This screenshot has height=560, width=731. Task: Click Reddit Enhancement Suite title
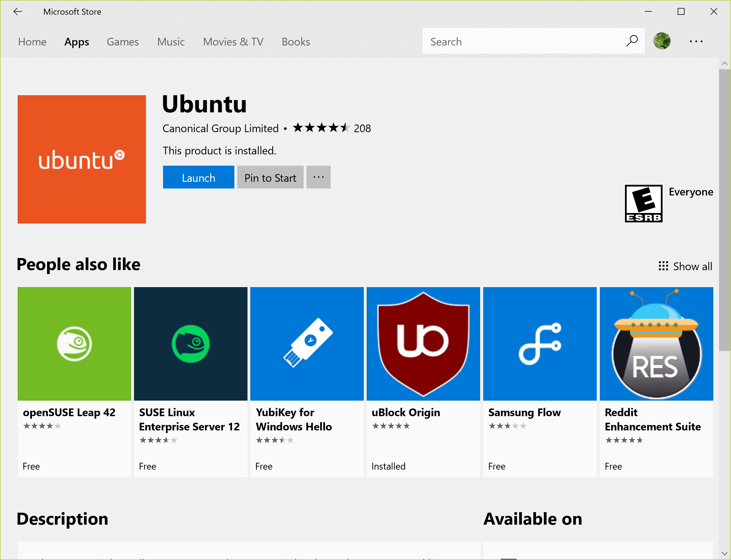coord(653,420)
